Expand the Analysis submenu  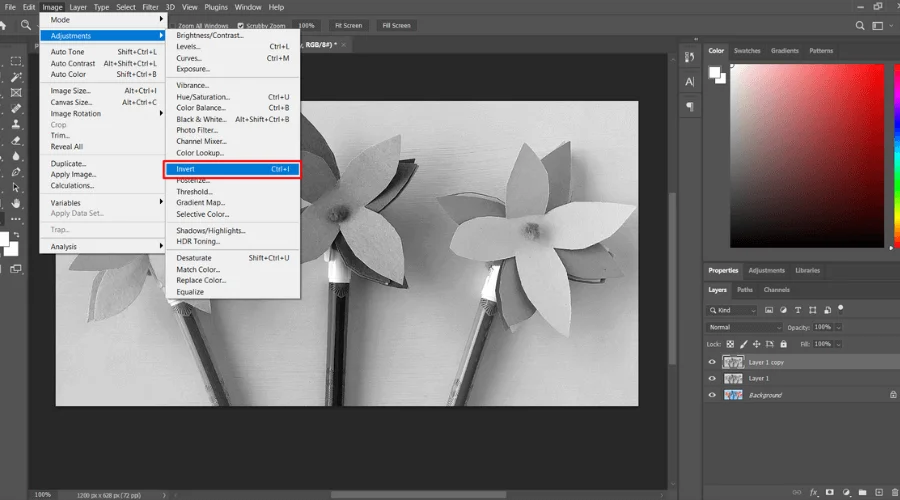point(102,246)
